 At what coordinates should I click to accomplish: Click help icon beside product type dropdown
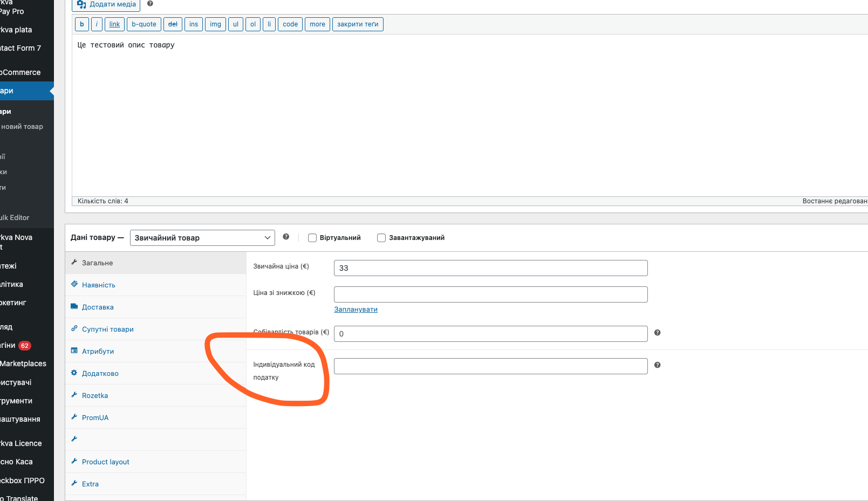(x=286, y=237)
